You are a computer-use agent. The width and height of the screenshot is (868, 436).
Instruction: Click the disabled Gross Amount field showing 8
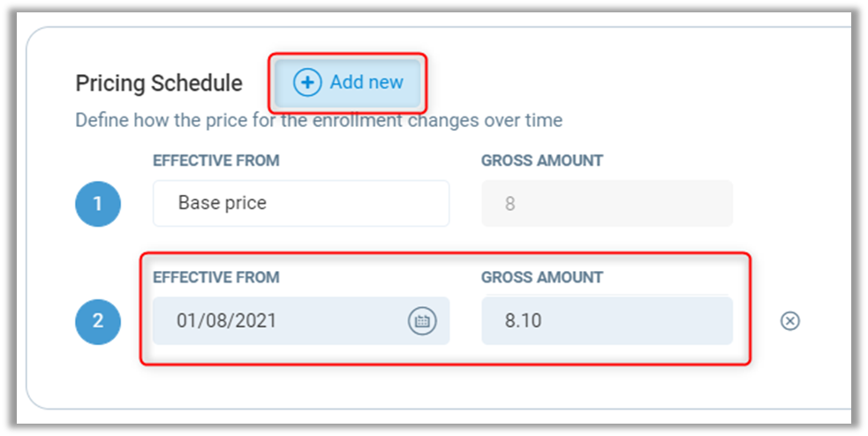click(x=607, y=204)
